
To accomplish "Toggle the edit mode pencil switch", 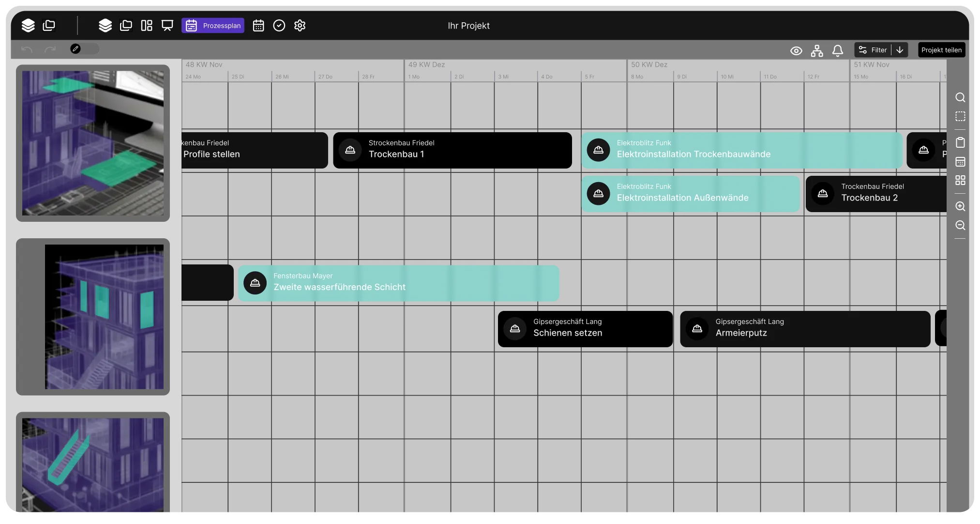I will [84, 49].
